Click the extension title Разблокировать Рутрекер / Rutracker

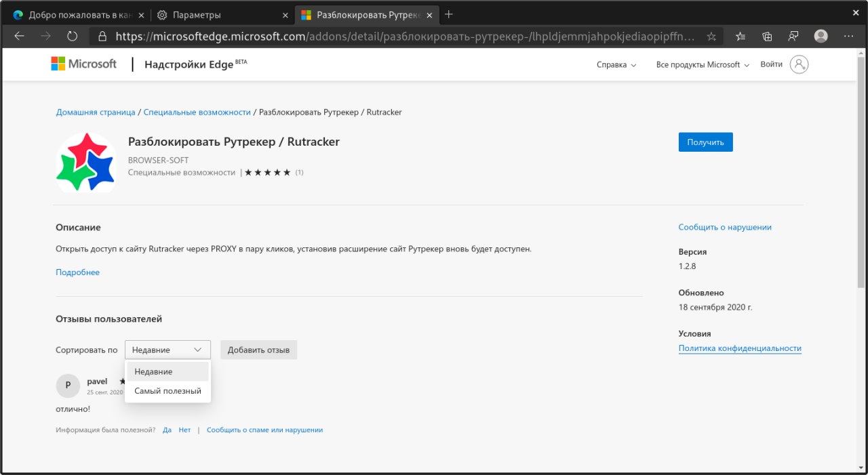pyautogui.click(x=233, y=142)
